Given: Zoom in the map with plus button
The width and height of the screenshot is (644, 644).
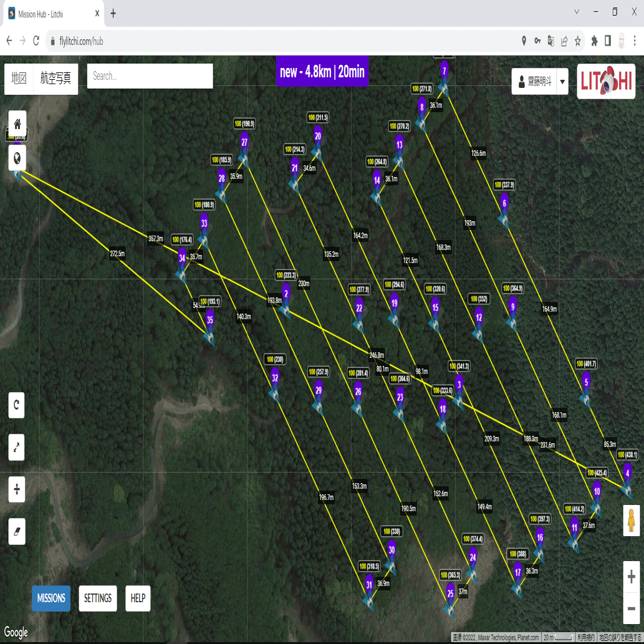Looking at the screenshot, I should pyautogui.click(x=632, y=577).
